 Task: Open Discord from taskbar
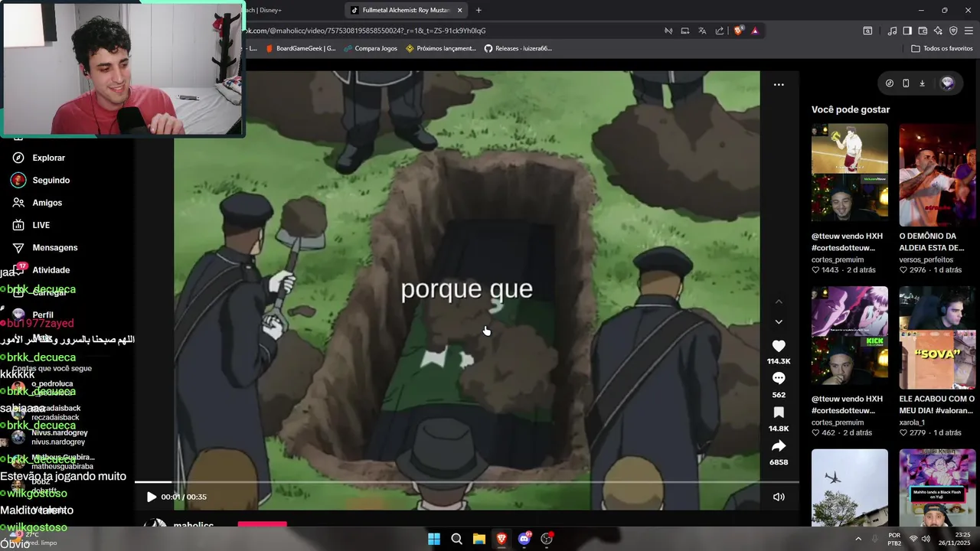[524, 539]
